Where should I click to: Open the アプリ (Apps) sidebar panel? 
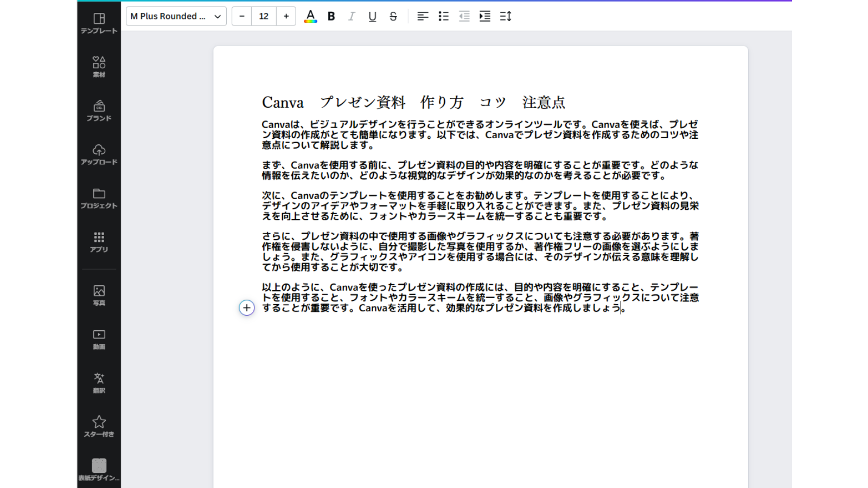[x=99, y=242]
